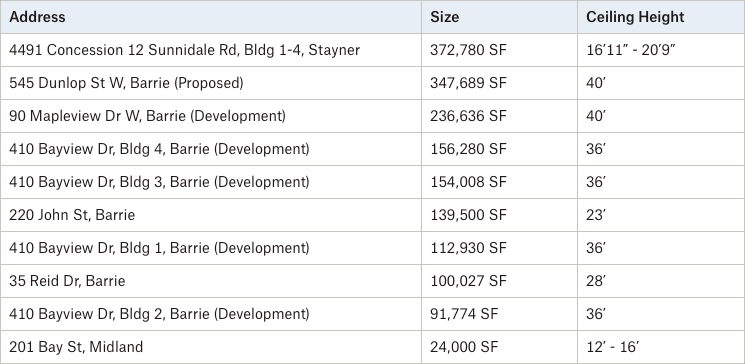Click the Ceiling Height column header
Image resolution: width=745 pixels, height=364 pixels.
(635, 17)
